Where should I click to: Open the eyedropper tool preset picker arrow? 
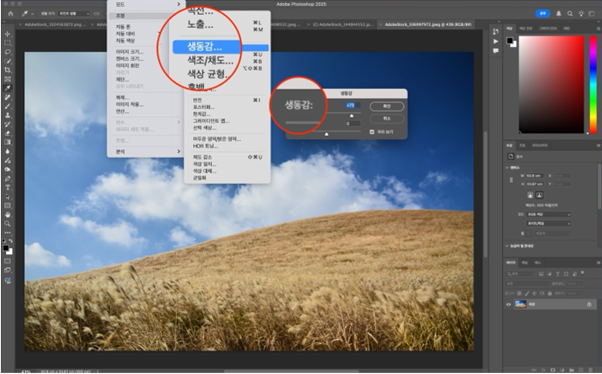pos(32,14)
